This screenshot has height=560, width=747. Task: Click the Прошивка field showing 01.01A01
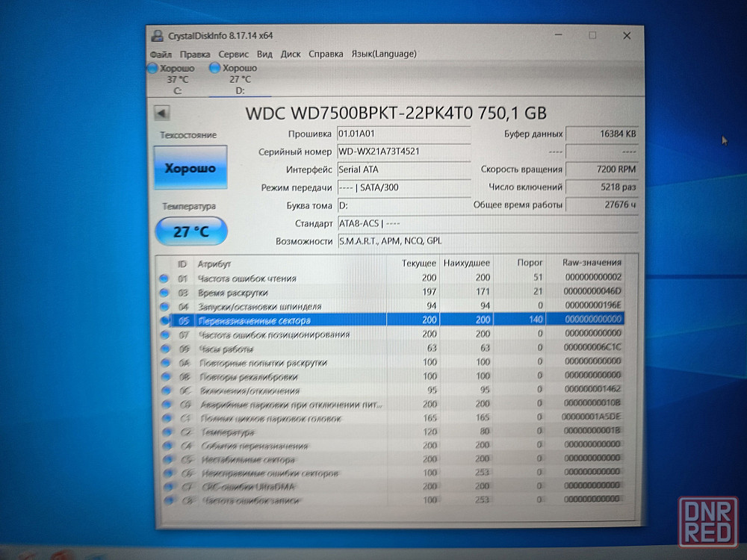[403, 134]
